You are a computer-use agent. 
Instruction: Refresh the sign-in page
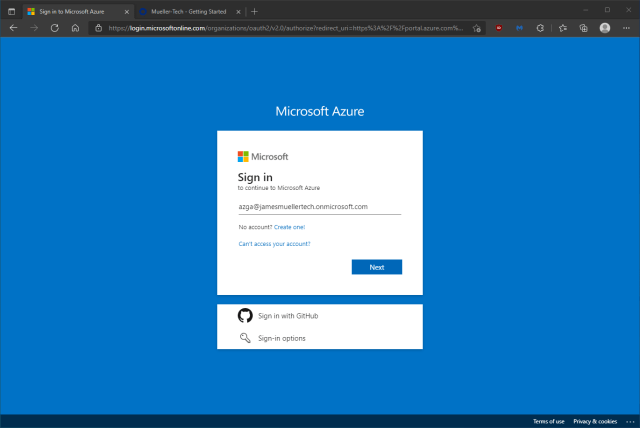point(55,28)
